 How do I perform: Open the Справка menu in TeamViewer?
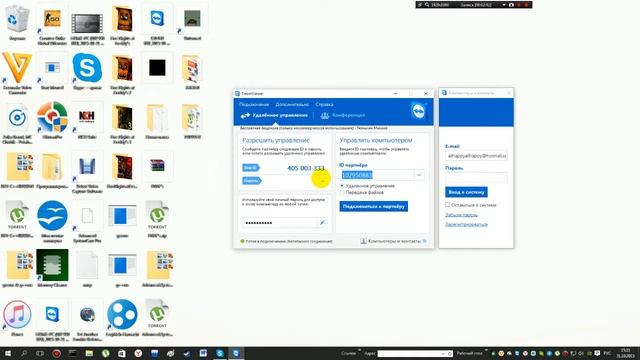324,104
